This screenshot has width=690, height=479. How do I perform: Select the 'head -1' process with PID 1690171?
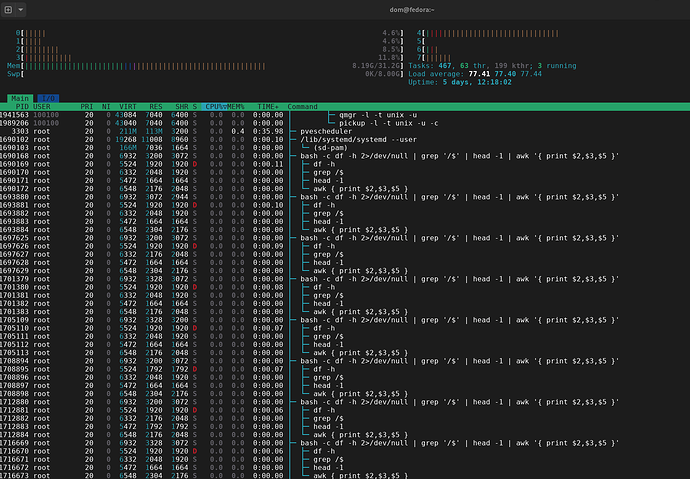click(345, 181)
